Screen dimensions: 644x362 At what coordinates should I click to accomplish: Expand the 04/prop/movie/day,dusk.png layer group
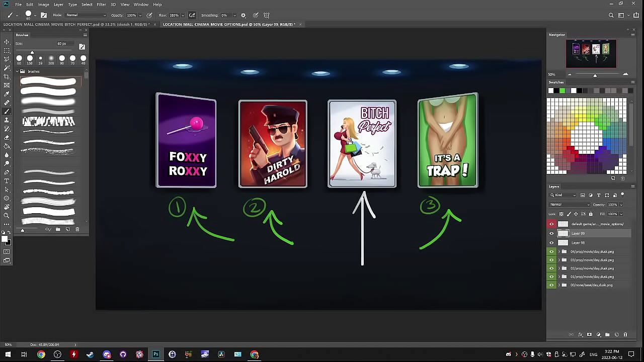click(x=559, y=251)
